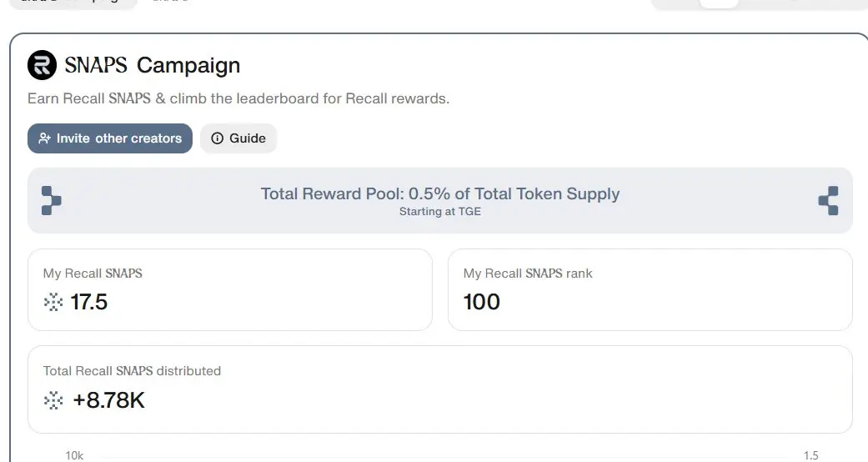This screenshot has width=868, height=462.
Task: Click the right pixel arrow icon in reward banner
Action: [x=828, y=200]
